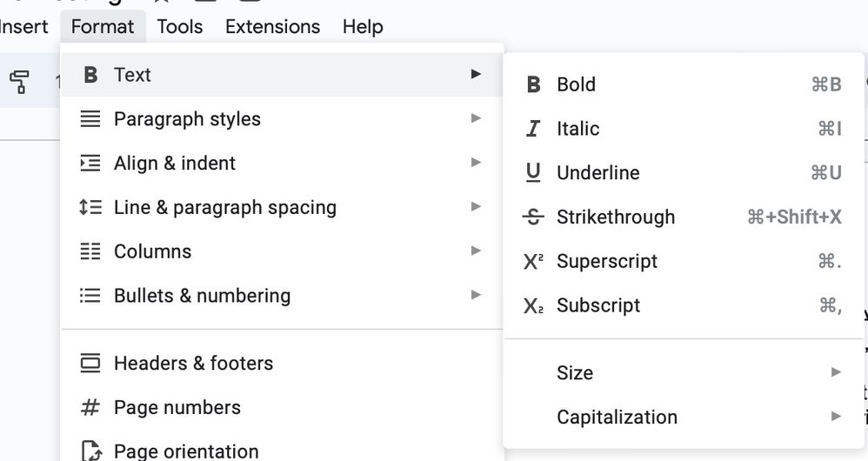Click the Strikethrough icon
Image resolution: width=868 pixels, height=461 pixels.
click(533, 217)
